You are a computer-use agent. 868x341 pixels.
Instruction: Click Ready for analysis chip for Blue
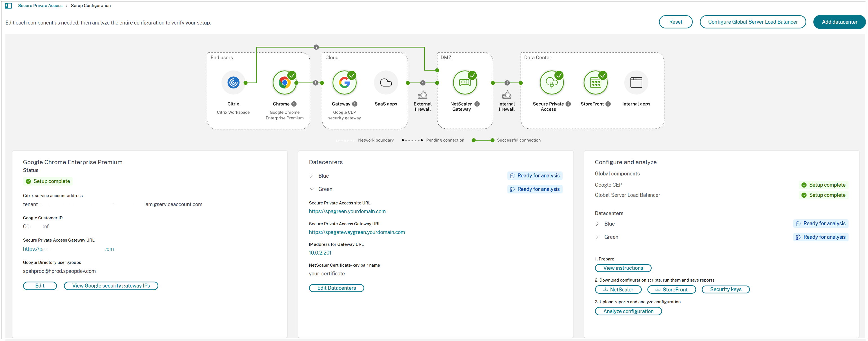pyautogui.click(x=535, y=175)
